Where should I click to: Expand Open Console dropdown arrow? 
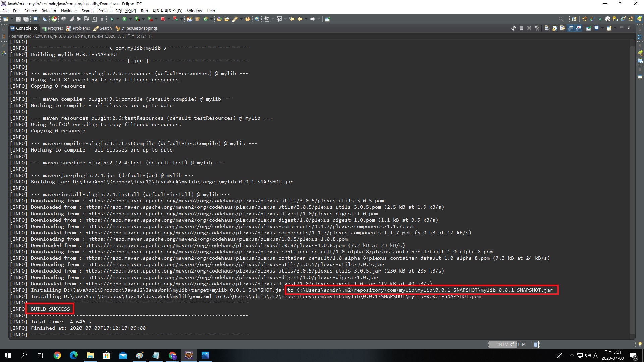click(x=615, y=28)
